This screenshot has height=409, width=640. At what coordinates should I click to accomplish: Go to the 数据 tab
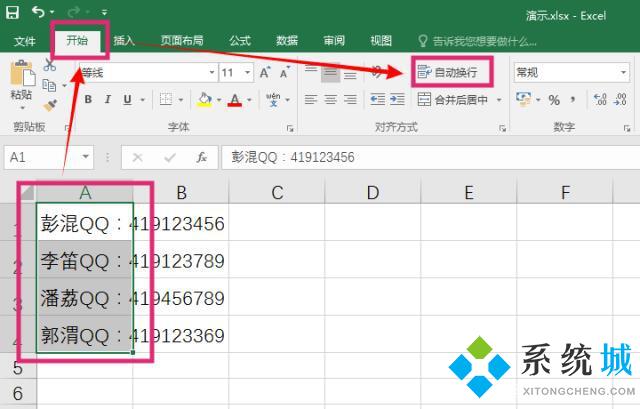click(287, 40)
